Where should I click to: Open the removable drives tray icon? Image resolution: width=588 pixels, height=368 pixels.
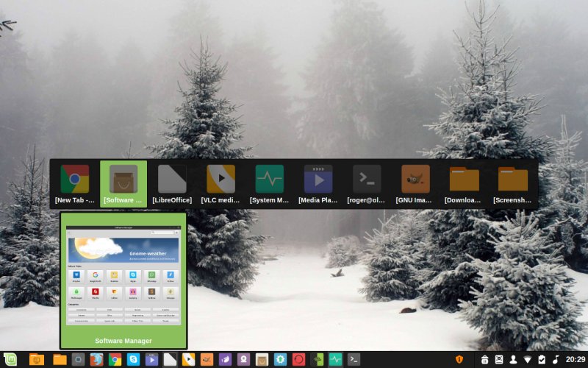click(x=484, y=360)
